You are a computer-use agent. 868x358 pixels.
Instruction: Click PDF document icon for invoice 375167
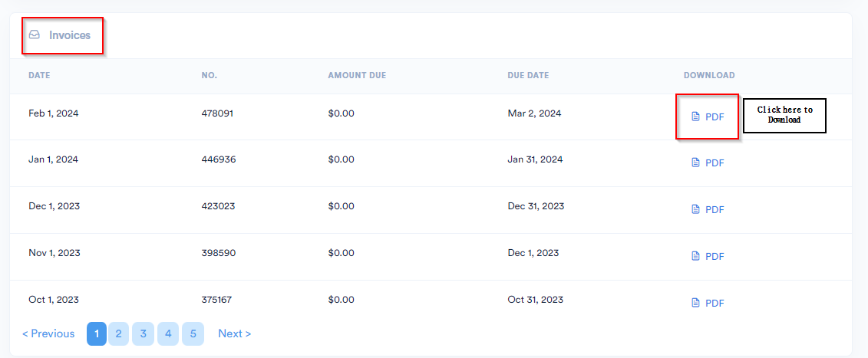click(696, 303)
